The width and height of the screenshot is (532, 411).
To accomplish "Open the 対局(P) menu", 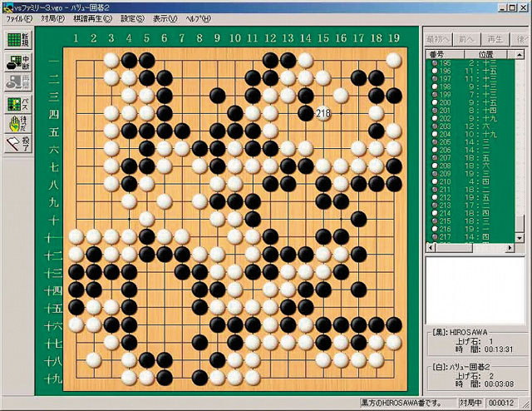I will [x=52, y=17].
